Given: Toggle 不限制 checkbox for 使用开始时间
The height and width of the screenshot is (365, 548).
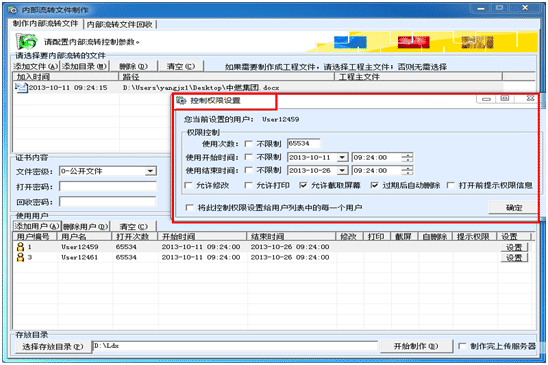Looking at the screenshot, I should (248, 157).
